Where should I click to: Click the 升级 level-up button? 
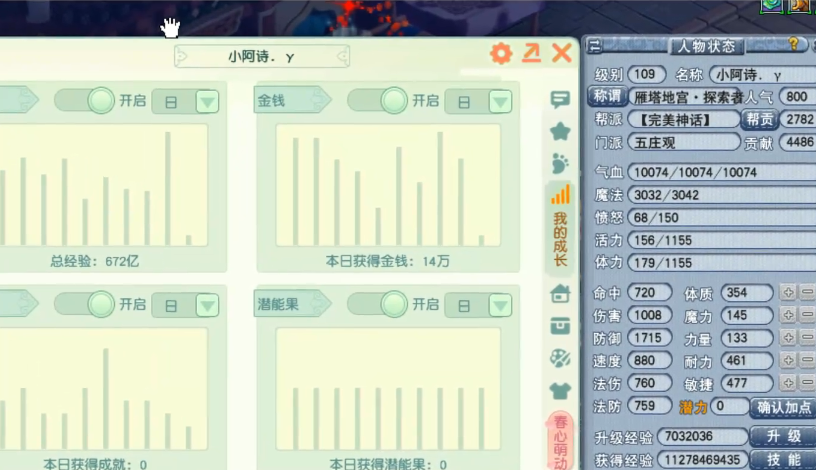(783, 437)
